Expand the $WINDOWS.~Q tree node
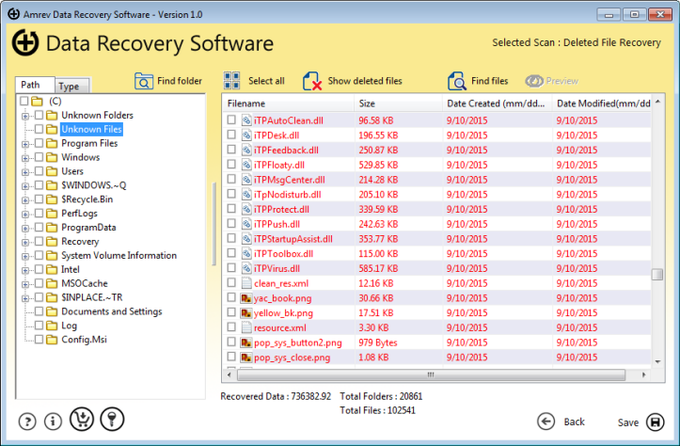The height and width of the screenshot is (446, 680). (x=25, y=187)
